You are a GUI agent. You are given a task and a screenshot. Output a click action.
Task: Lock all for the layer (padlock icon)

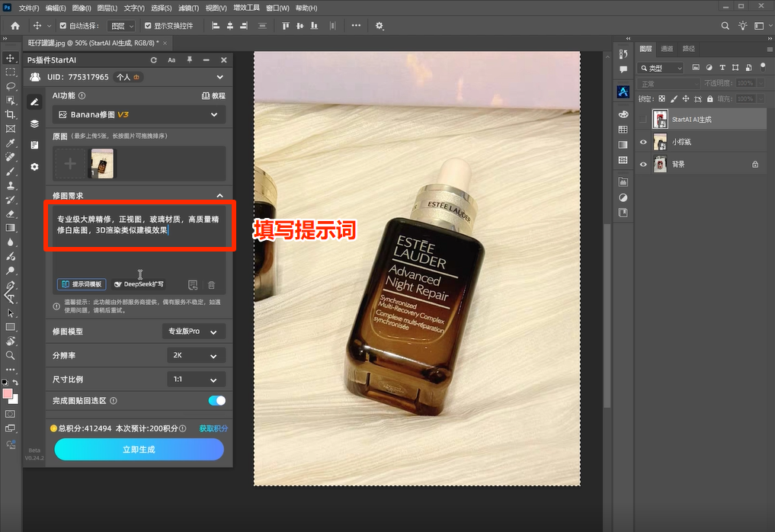pyautogui.click(x=709, y=99)
